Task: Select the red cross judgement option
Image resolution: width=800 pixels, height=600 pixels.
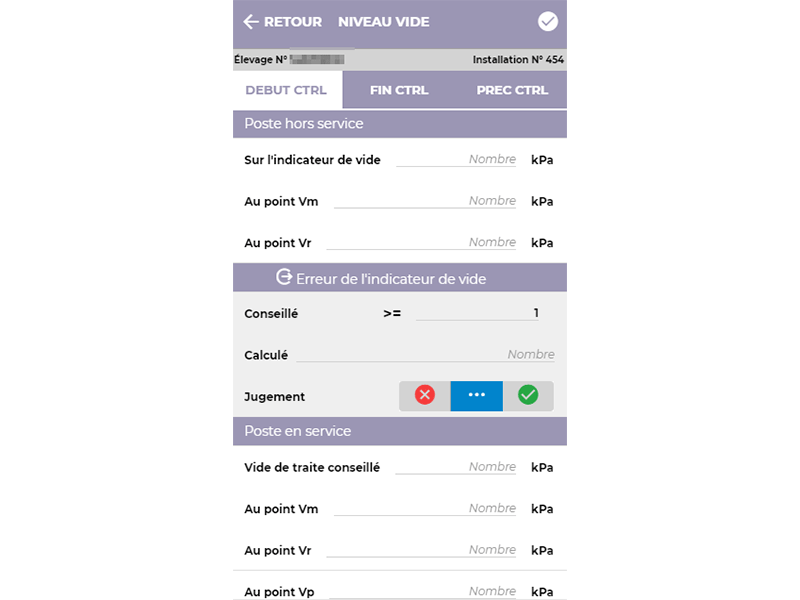Action: pyautogui.click(x=424, y=395)
